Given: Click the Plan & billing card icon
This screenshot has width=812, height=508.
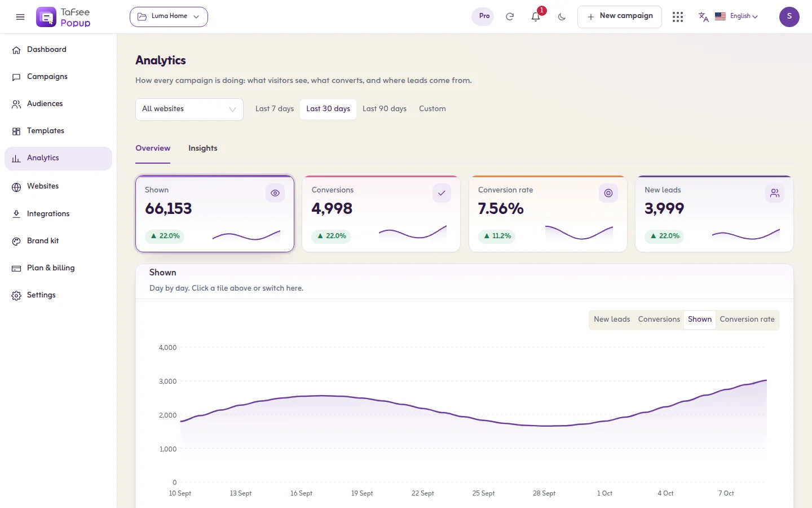Looking at the screenshot, I should [16, 268].
